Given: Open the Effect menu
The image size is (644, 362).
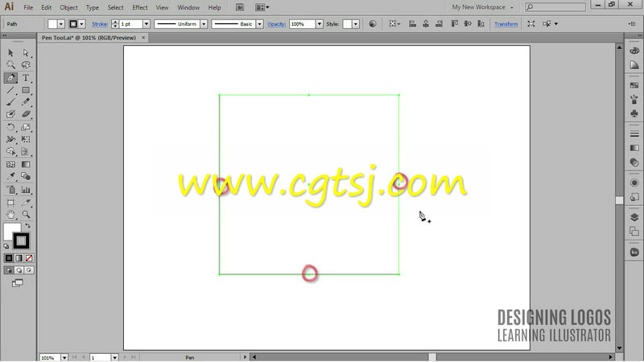Looking at the screenshot, I should (x=139, y=7).
